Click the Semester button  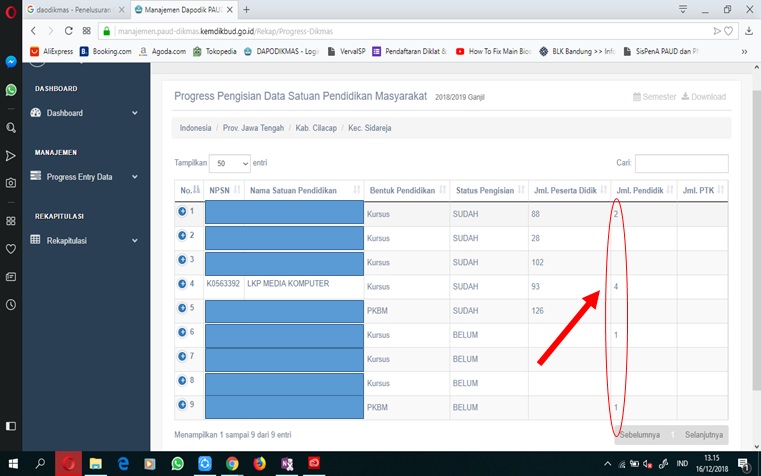654,97
